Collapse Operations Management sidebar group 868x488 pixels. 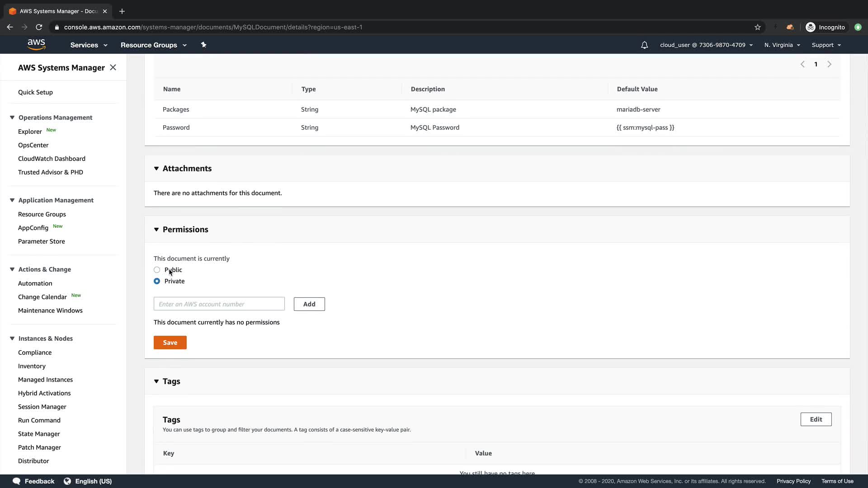point(12,117)
